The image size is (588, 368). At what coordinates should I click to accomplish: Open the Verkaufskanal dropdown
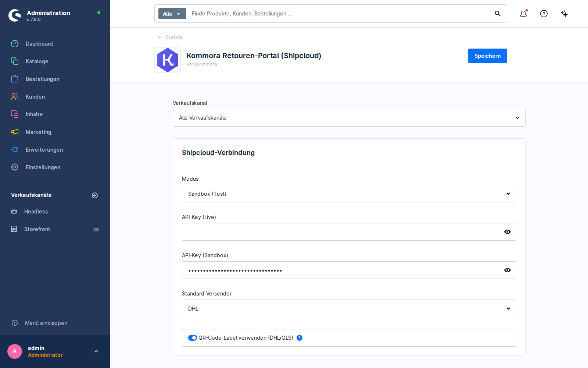[x=349, y=118]
